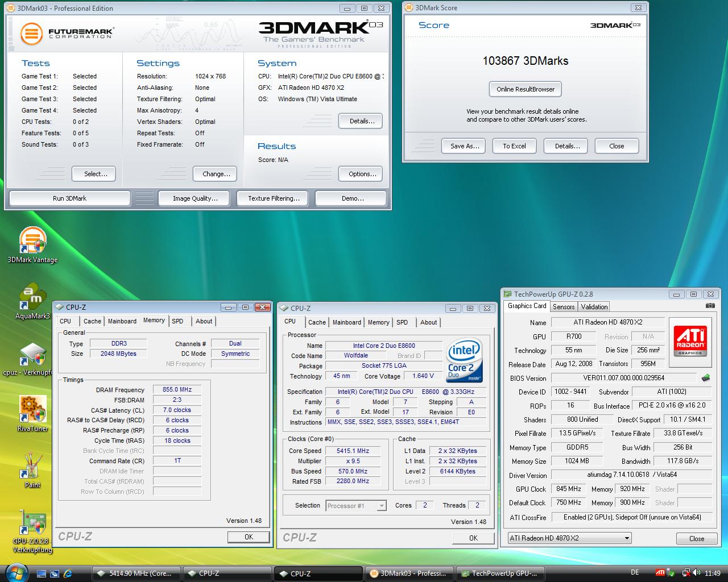
Task: Open Mainboard tab in CPU-Z processor window
Action: tap(347, 323)
